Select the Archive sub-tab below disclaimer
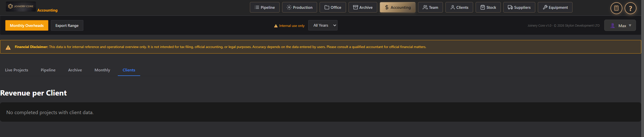This screenshot has height=137, width=644. click(x=75, y=70)
